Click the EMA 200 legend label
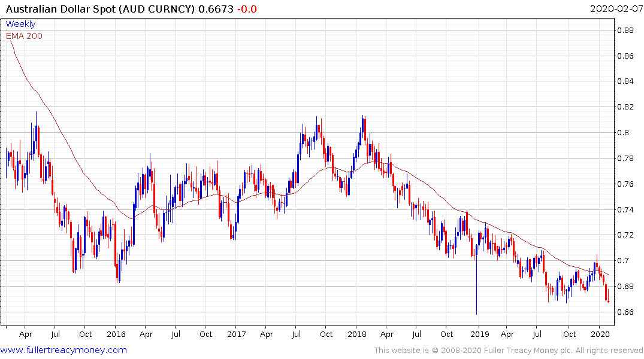This screenshot has height=359, width=644. click(24, 36)
